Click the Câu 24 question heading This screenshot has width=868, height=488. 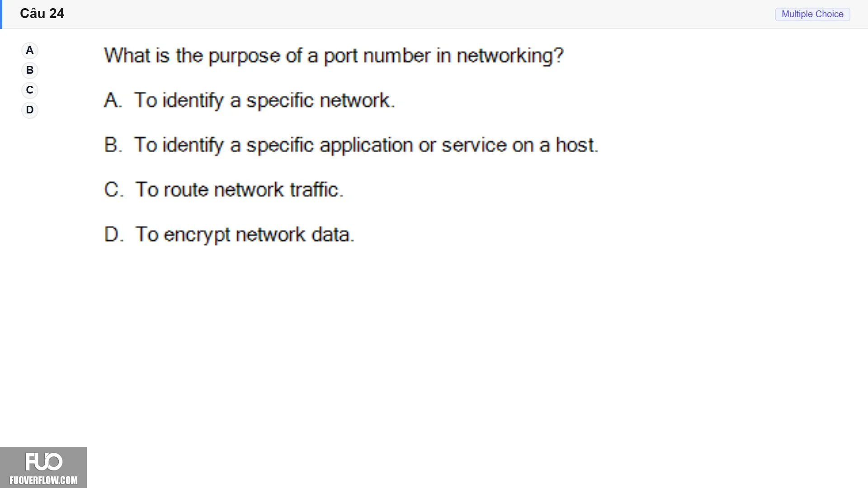pos(42,14)
